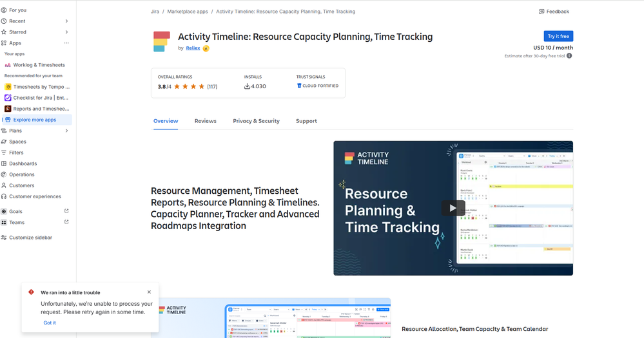The image size is (644, 338).
Task: Click the Plans icon in sidebar
Action: (4, 131)
